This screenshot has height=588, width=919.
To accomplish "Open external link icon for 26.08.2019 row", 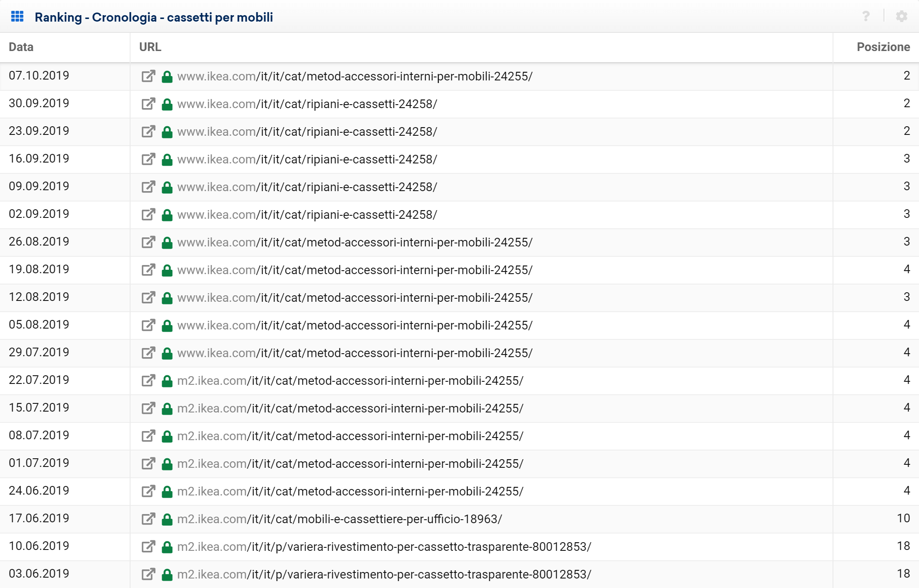I will [x=148, y=243].
